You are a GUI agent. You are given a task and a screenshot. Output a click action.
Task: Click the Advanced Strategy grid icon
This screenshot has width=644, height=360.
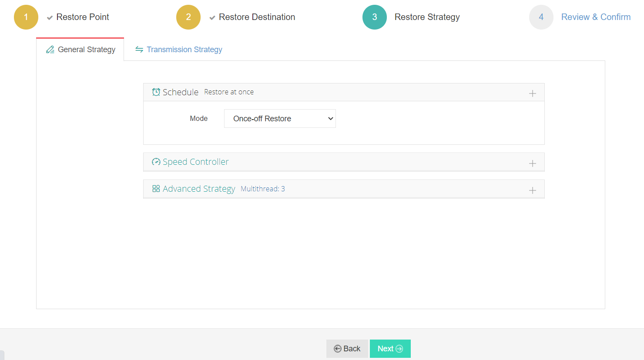point(156,189)
